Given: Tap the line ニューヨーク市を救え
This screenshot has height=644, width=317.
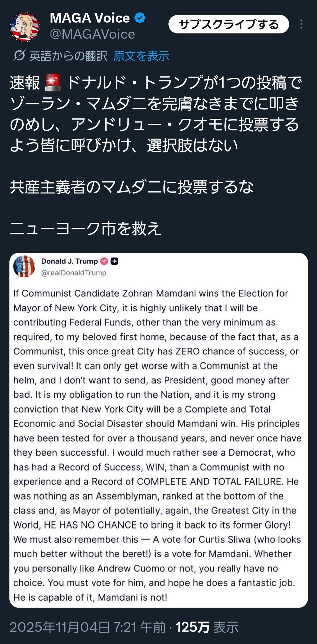Looking at the screenshot, I should (x=86, y=229).
